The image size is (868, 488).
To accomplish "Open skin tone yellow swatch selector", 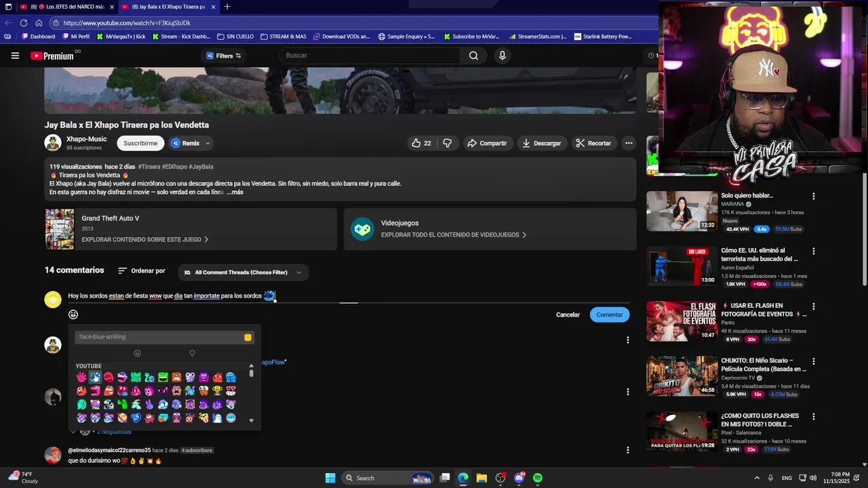I will point(248,337).
